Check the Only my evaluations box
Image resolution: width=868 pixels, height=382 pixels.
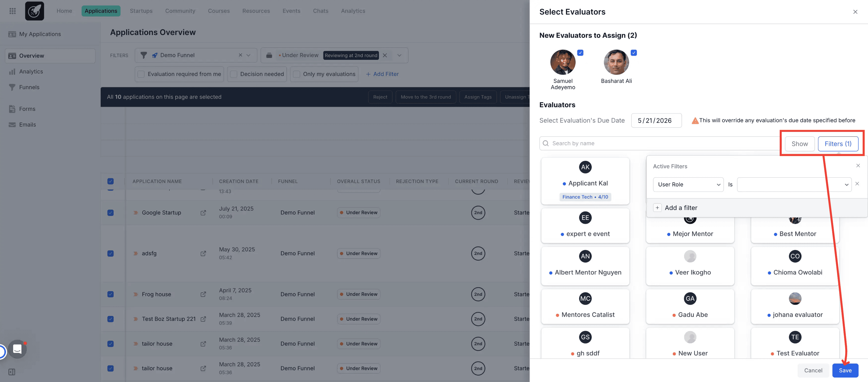pyautogui.click(x=297, y=74)
